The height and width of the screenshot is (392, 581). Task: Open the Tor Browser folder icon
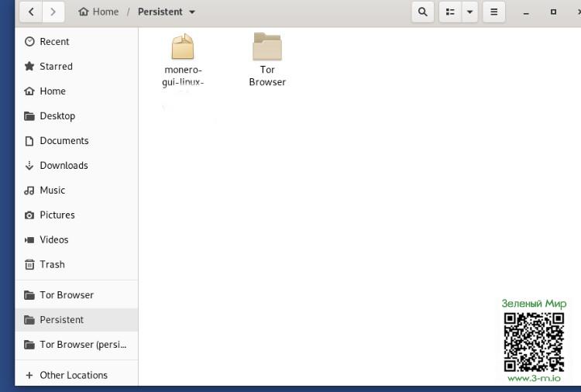click(267, 48)
